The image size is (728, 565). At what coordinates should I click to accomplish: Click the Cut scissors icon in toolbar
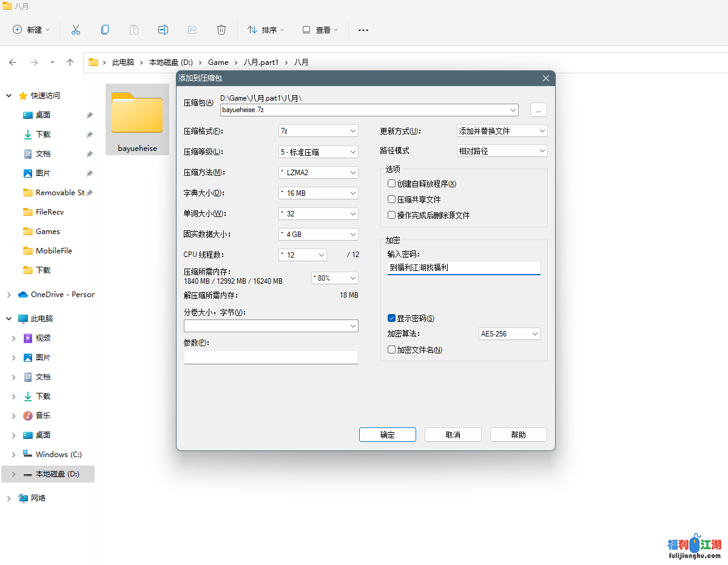[x=76, y=30]
